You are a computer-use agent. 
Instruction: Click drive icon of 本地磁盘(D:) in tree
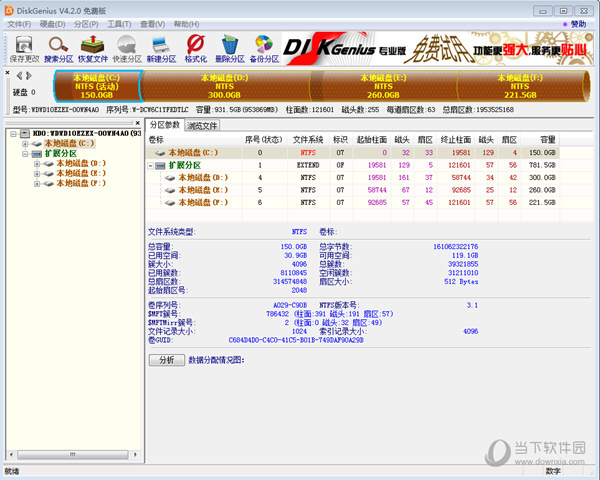(x=49, y=164)
